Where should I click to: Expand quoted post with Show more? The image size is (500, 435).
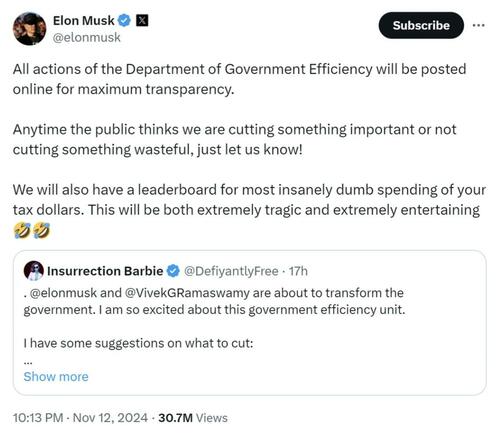[x=56, y=377]
